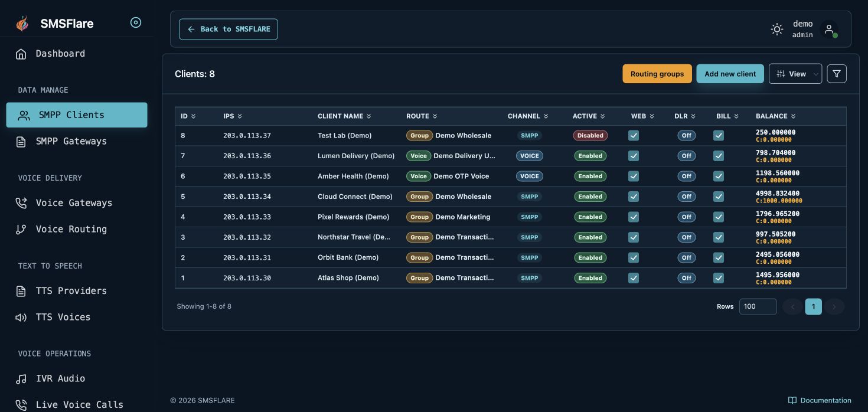Click the SMPP Clients people icon

coord(24,115)
